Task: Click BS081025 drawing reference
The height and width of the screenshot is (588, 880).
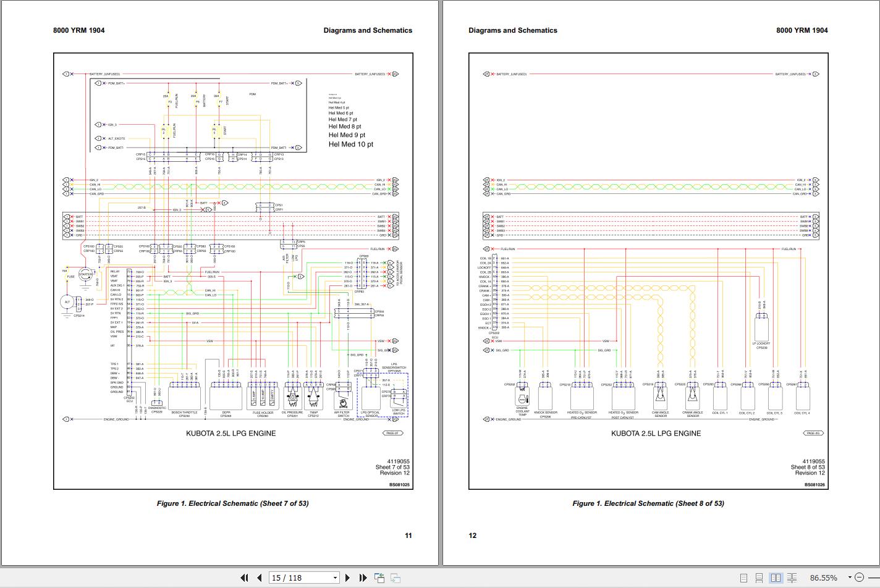Action: [x=399, y=485]
